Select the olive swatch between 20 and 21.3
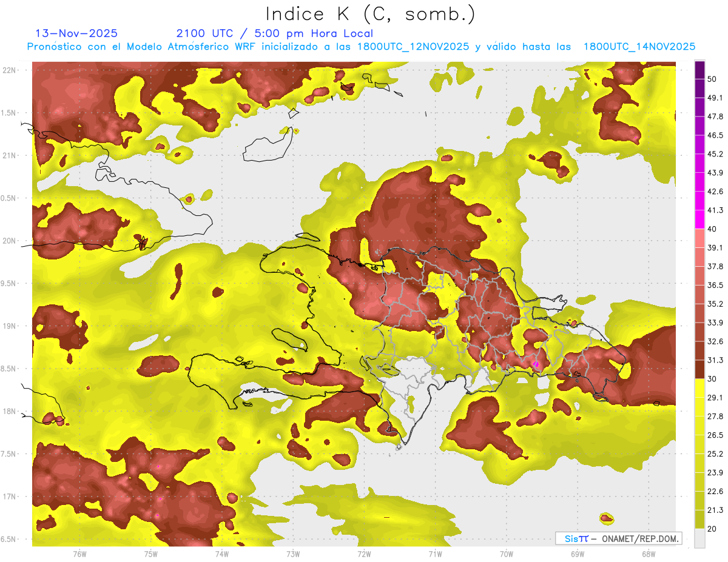This screenshot has width=728, height=562. click(699, 520)
